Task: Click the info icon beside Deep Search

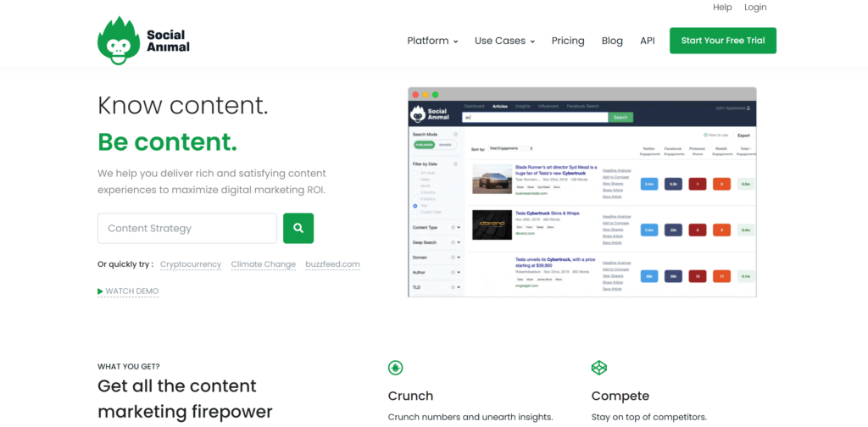Action: tap(453, 242)
